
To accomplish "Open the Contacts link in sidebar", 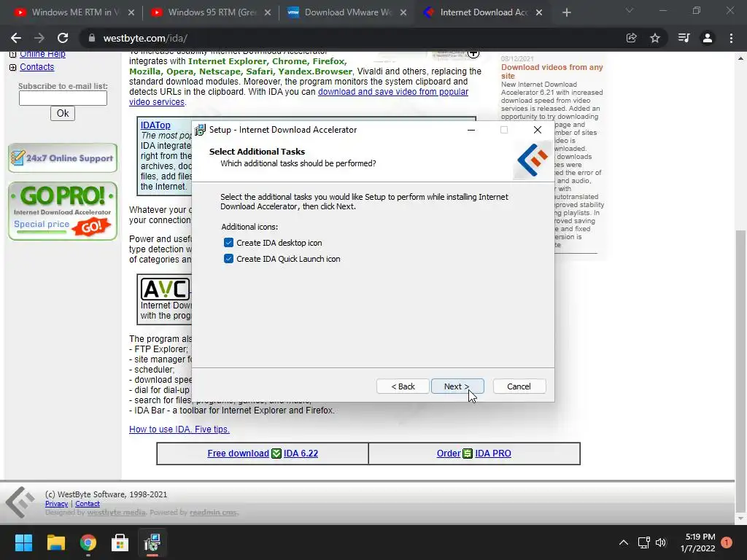I will 36,67.
